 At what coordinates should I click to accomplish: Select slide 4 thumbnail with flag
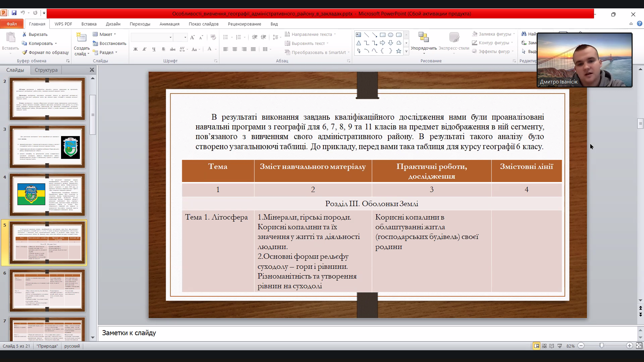47,194
